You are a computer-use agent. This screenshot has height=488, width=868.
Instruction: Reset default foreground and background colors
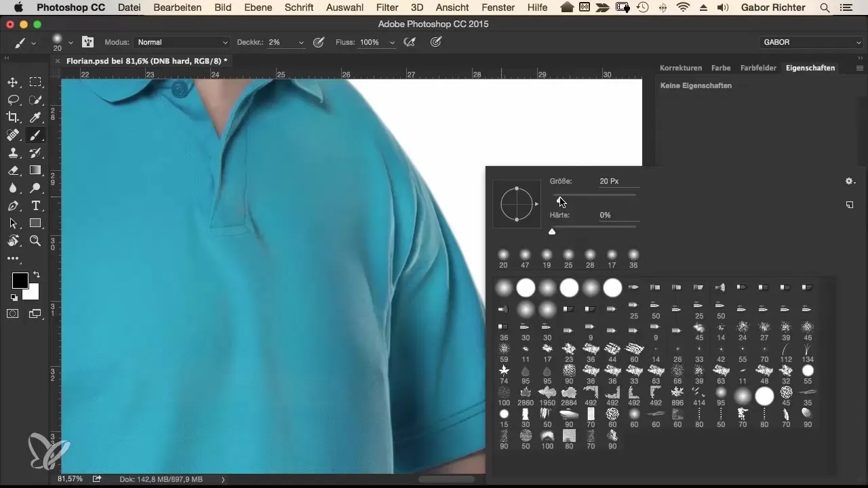pos(14,297)
